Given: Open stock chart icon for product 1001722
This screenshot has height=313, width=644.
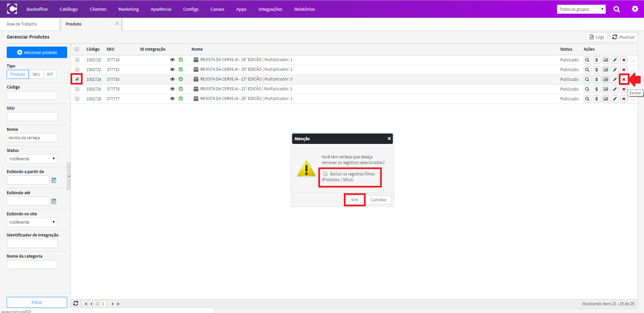Looking at the screenshot, I should pos(605,70).
